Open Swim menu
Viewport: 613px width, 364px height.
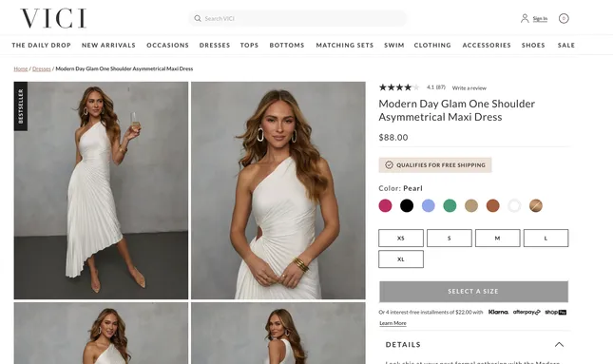(394, 45)
